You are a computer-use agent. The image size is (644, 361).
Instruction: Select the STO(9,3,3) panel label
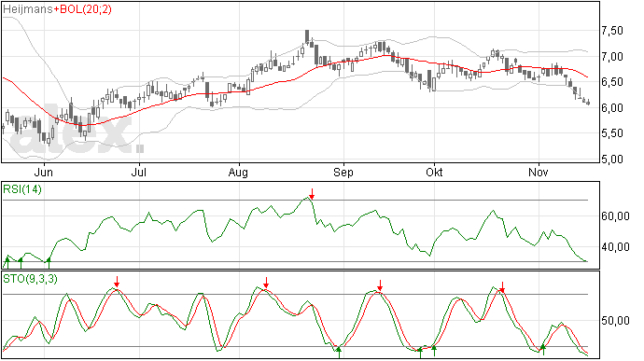coord(30,279)
